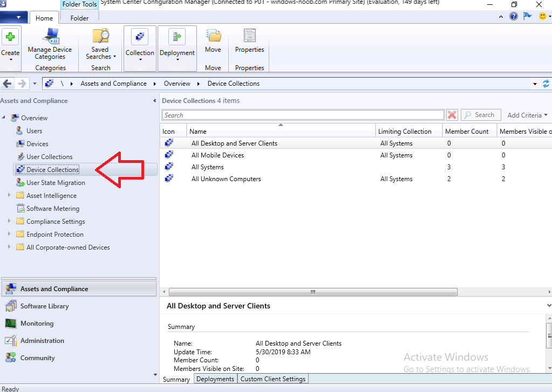Open Properties from the ribbon
Image resolution: width=552 pixels, height=392 pixels.
(250, 40)
